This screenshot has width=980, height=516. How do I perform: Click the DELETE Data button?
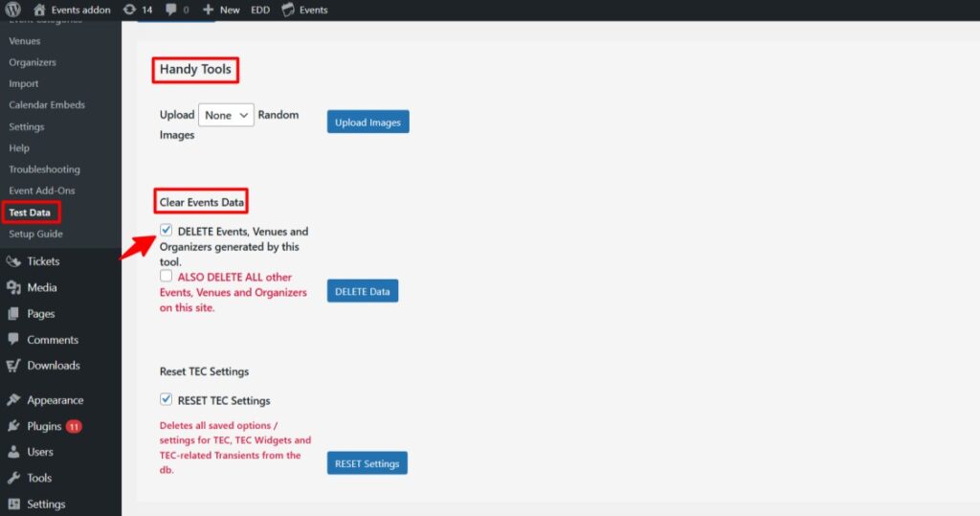click(x=363, y=291)
